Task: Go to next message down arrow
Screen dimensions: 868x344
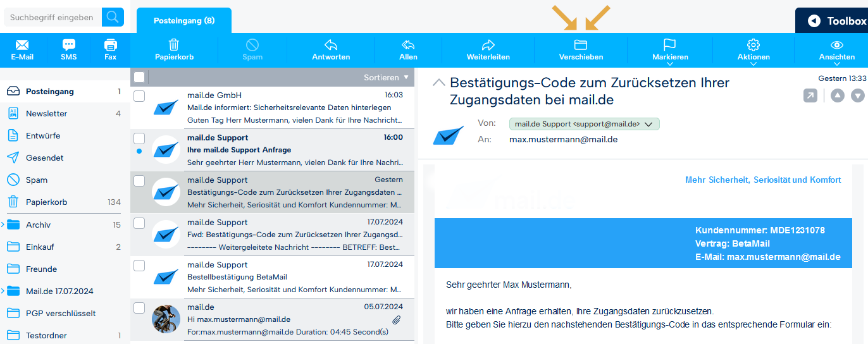Action: (857, 95)
